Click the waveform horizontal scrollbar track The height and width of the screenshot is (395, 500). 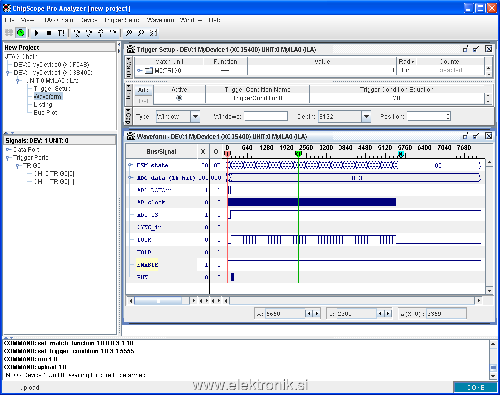click(x=352, y=301)
